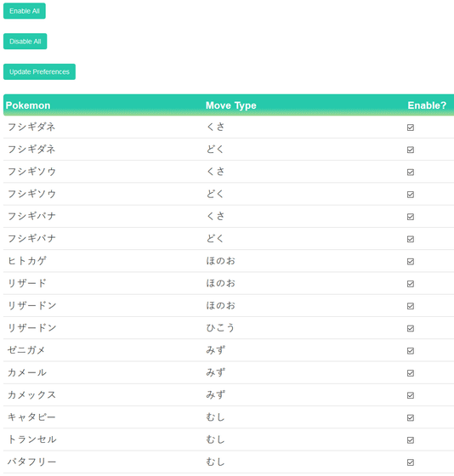Click the Disable All button
This screenshot has height=476, width=454.
[25, 42]
